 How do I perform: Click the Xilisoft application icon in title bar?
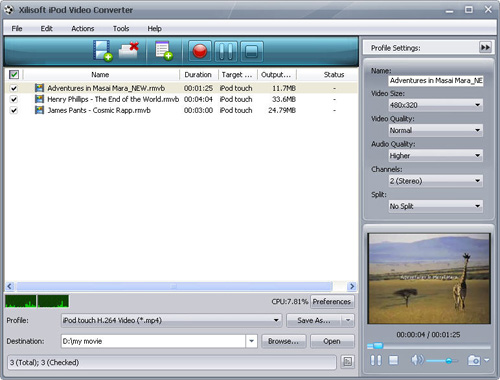point(9,10)
